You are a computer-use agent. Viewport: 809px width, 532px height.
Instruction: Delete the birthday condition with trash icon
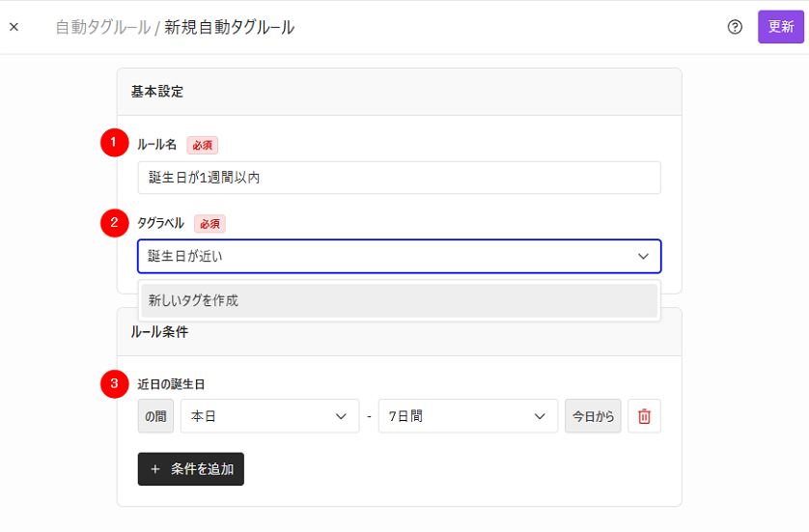tap(644, 416)
